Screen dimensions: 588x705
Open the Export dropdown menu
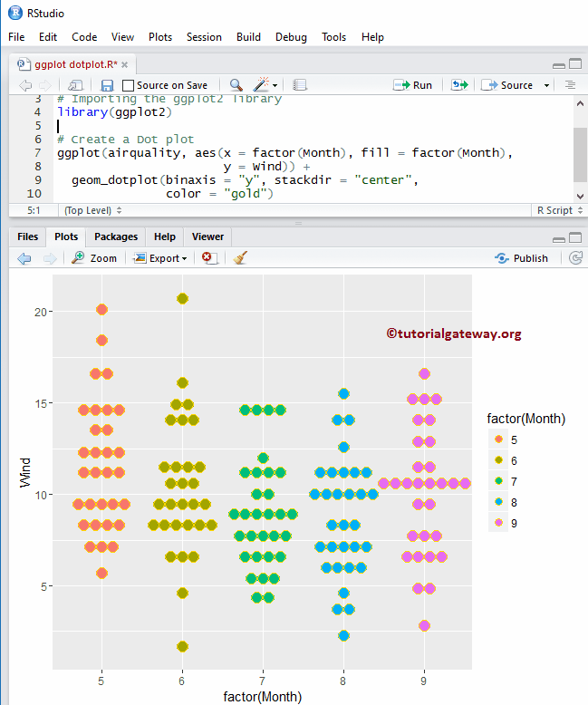[x=160, y=258]
